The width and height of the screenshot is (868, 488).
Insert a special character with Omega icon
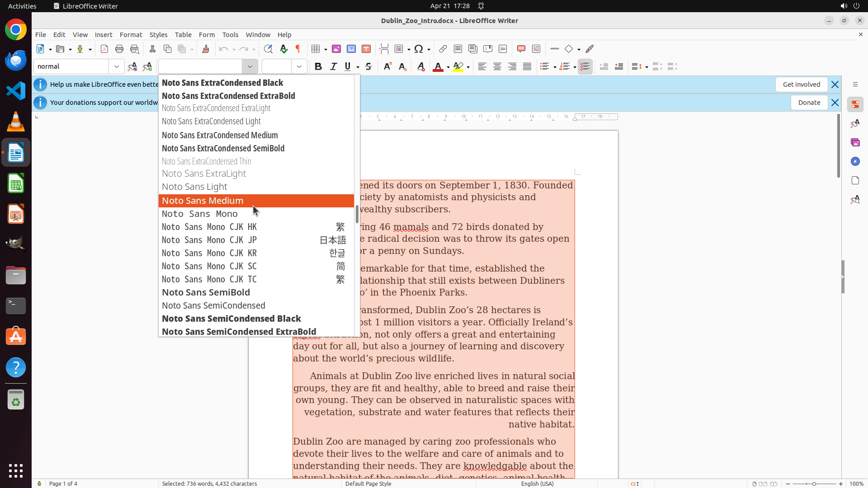(419, 49)
